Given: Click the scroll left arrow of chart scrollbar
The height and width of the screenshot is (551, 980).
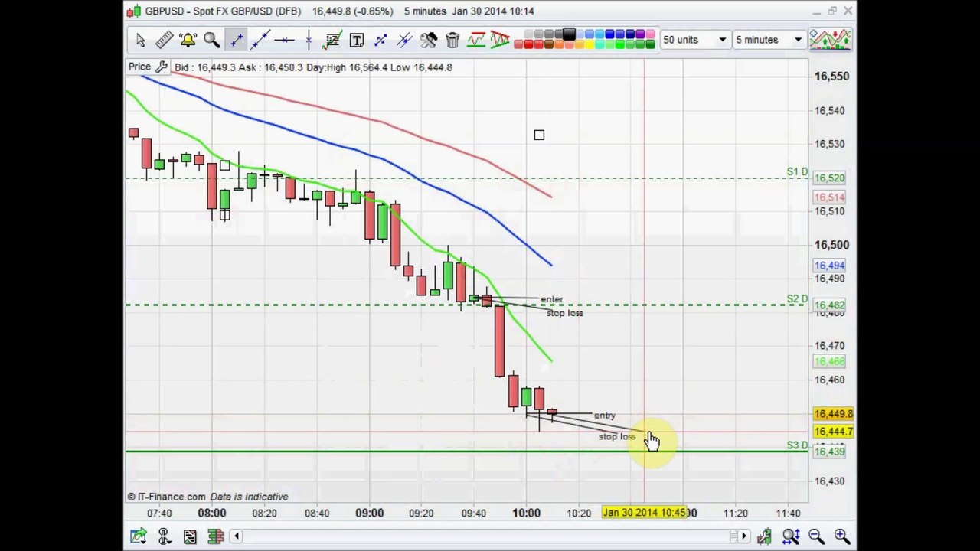Looking at the screenshot, I should pyautogui.click(x=237, y=536).
